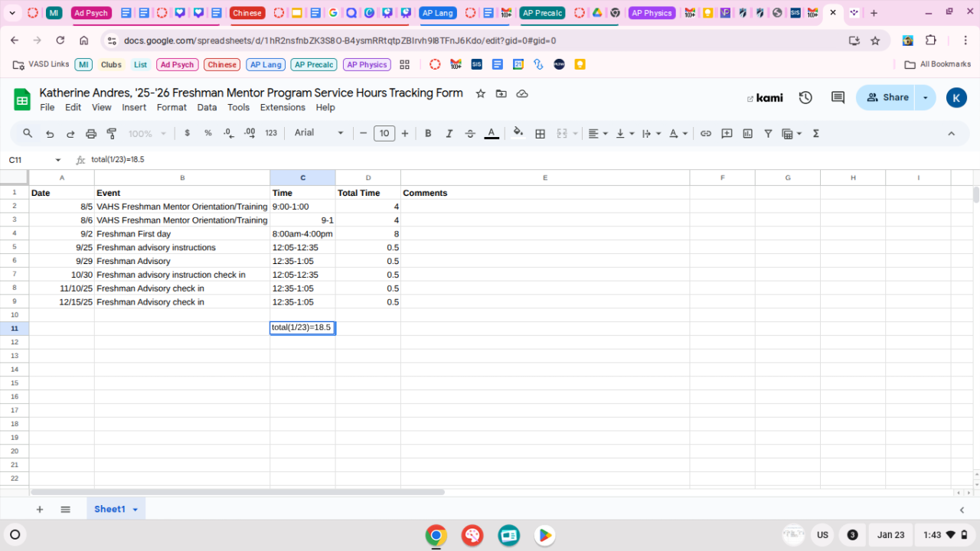Open the Extensions menu
980x551 pixels.
283,108
